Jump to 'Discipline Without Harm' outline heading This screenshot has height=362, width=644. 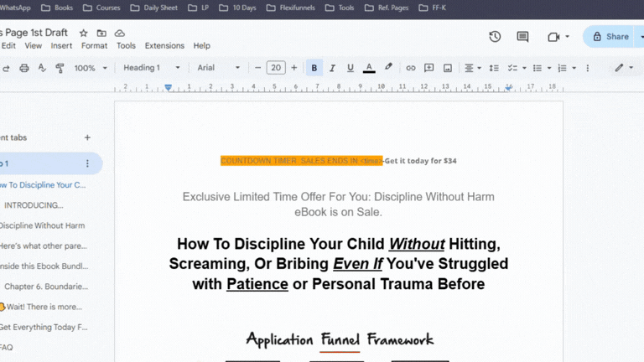(x=42, y=225)
